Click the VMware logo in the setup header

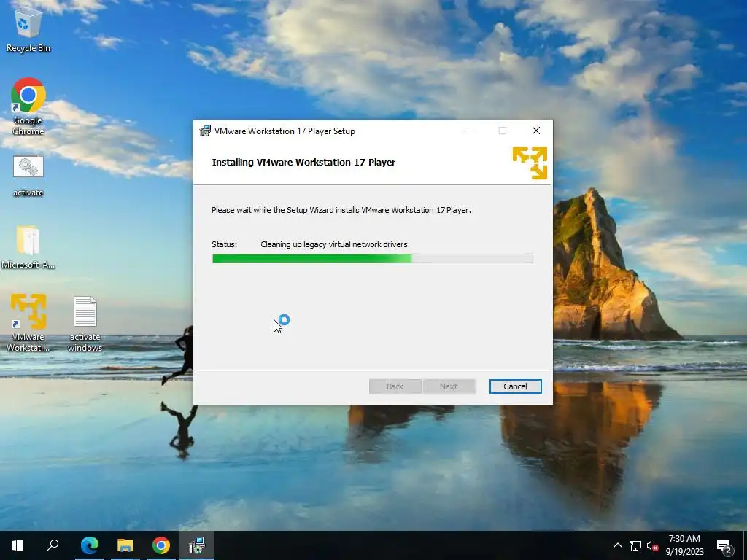pyautogui.click(x=530, y=163)
